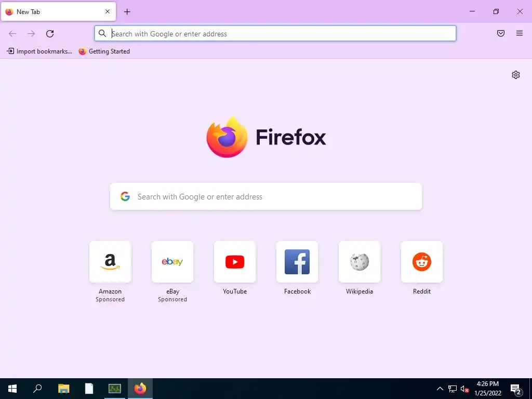This screenshot has width=532, height=399.
Task: Click the Forward navigation arrow
Action: click(x=31, y=34)
